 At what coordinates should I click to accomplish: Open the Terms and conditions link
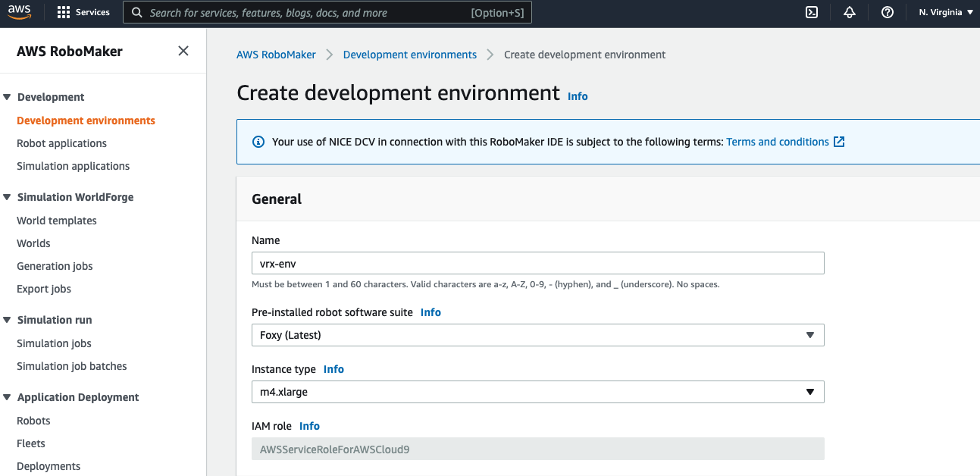[x=777, y=142]
